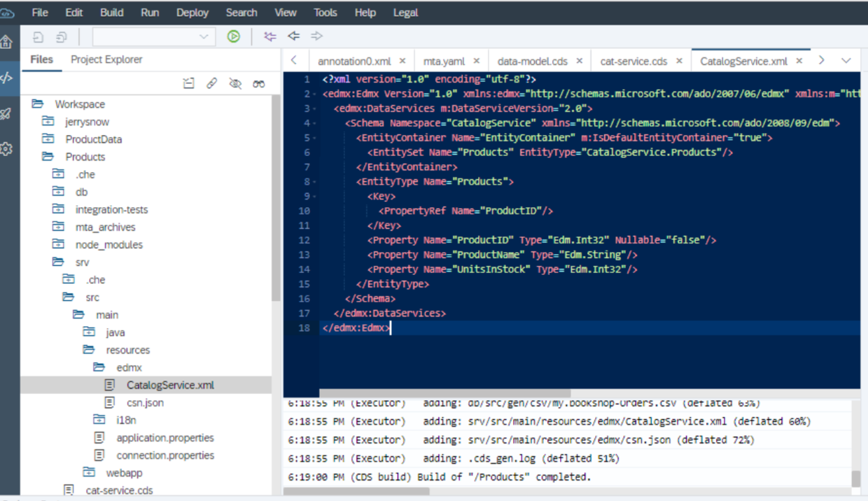Open the editor tabs list chevron dropdown
The width and height of the screenshot is (868, 501).
point(846,60)
